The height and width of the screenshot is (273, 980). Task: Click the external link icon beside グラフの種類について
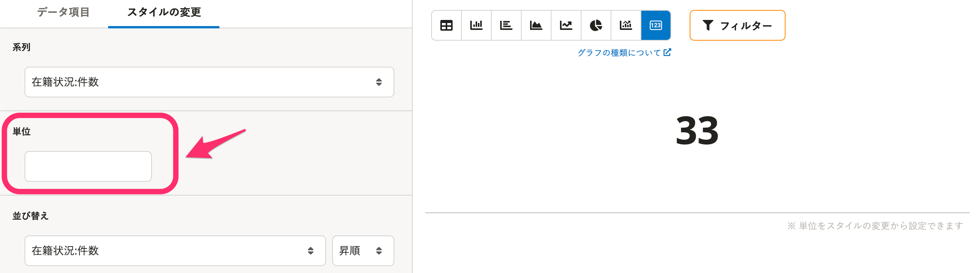tap(667, 52)
